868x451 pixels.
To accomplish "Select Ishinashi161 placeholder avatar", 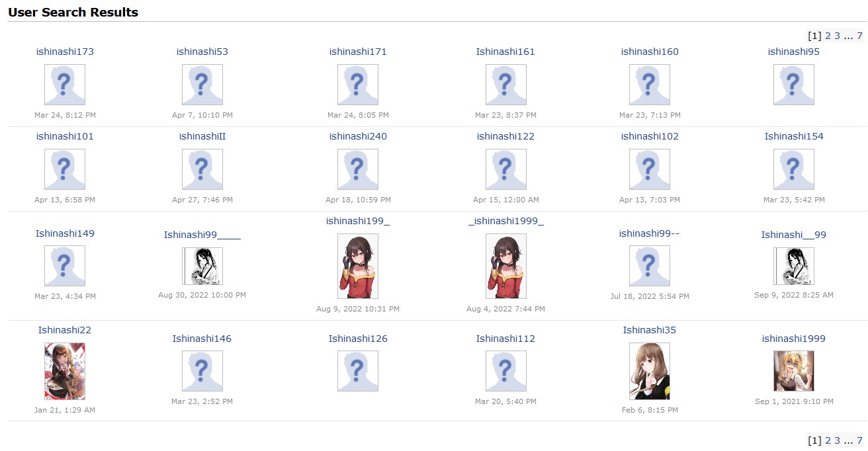I will [x=506, y=85].
